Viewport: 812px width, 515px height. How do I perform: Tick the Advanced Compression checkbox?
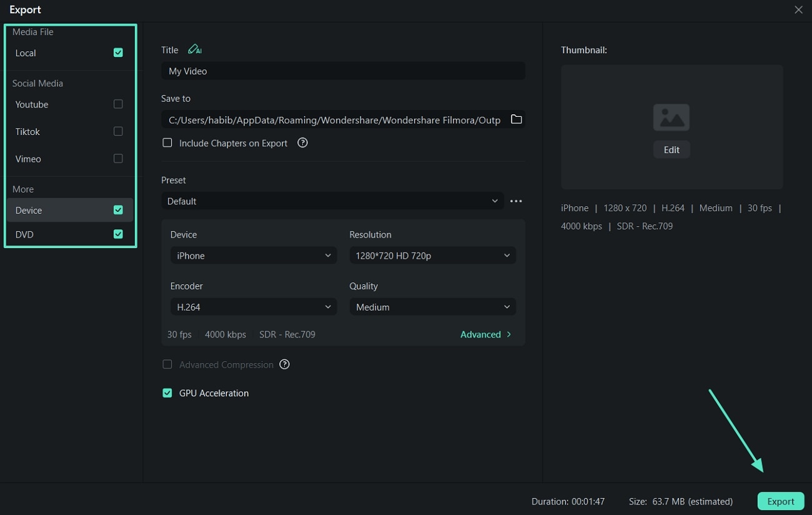[167, 364]
